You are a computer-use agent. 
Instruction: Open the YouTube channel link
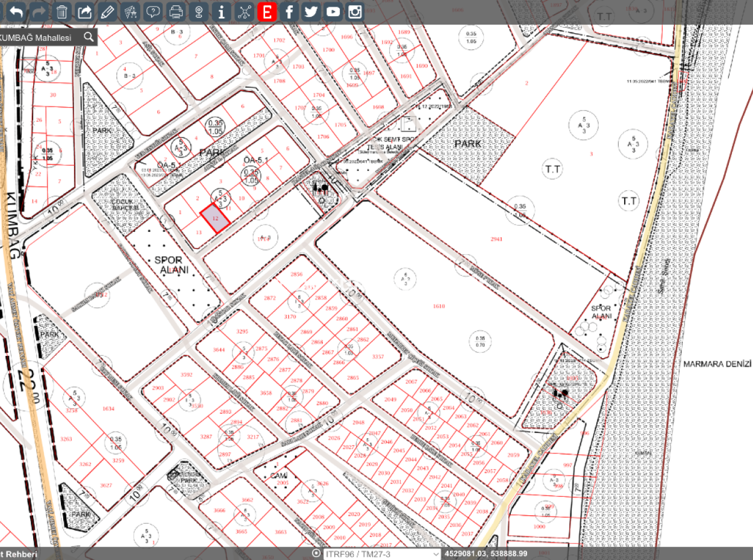[x=333, y=11]
